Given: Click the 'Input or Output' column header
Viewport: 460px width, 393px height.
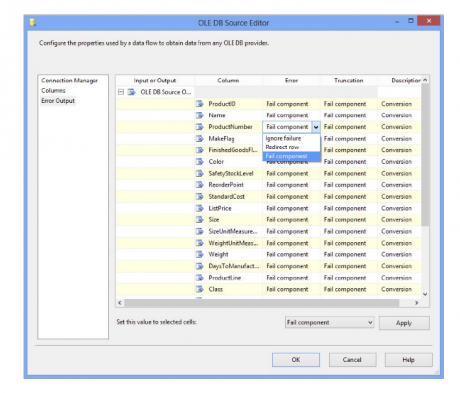Looking at the screenshot, I should [x=155, y=80].
